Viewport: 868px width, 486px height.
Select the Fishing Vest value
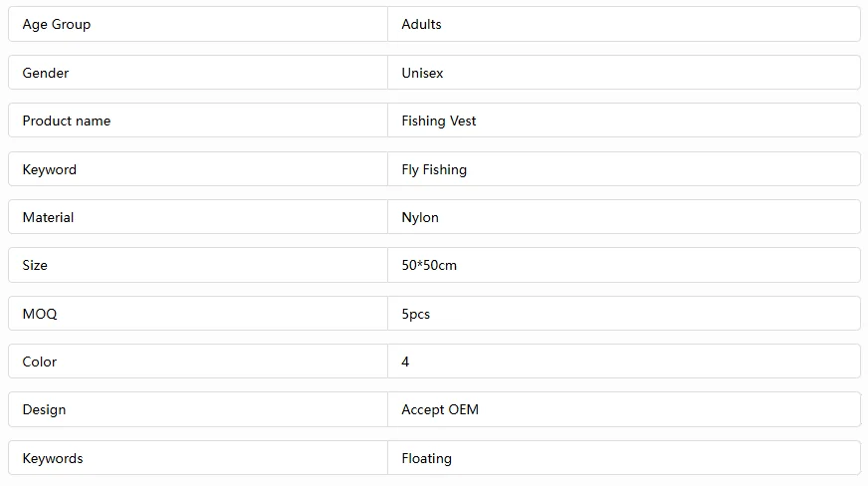coord(439,121)
